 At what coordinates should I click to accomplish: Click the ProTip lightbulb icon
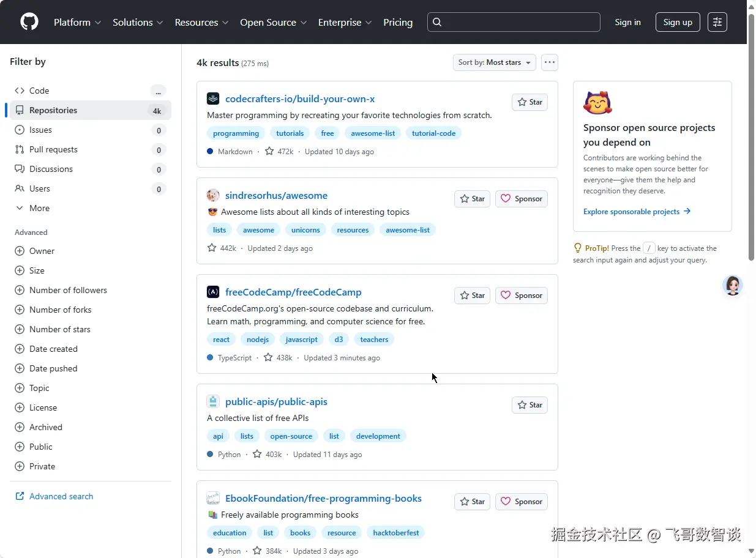click(577, 248)
